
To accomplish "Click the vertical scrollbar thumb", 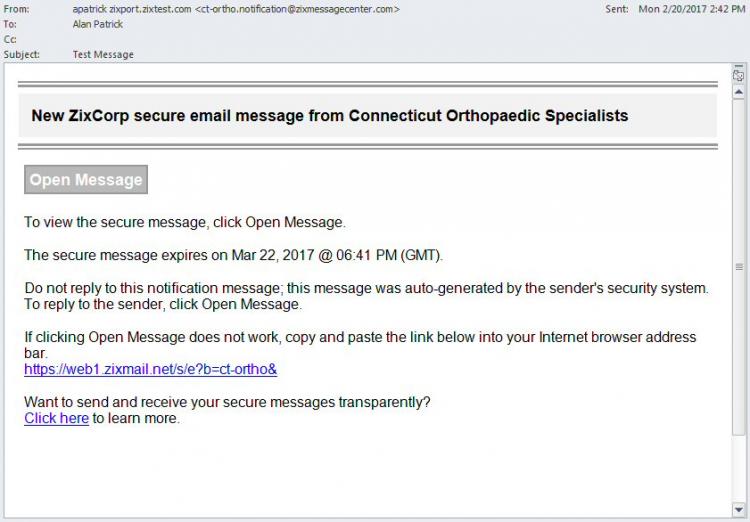I will [x=739, y=267].
